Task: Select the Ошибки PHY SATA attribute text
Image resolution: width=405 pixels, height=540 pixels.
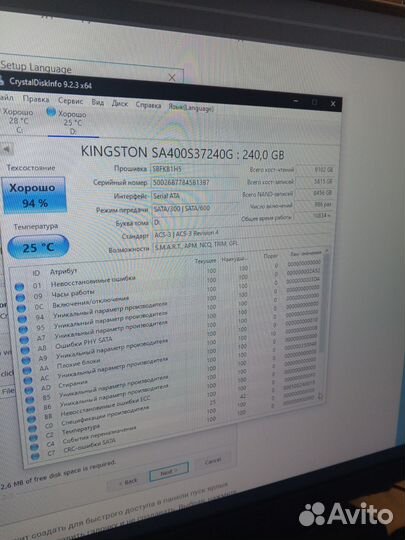Action: 84,343
